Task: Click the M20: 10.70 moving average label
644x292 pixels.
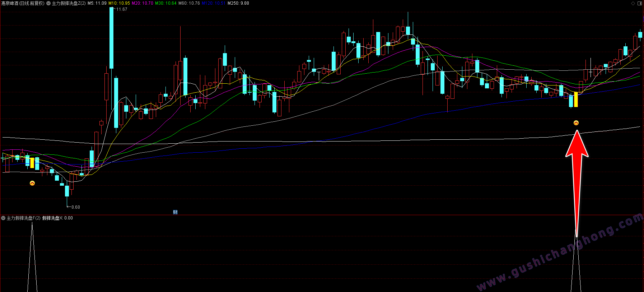Action: [143, 3]
